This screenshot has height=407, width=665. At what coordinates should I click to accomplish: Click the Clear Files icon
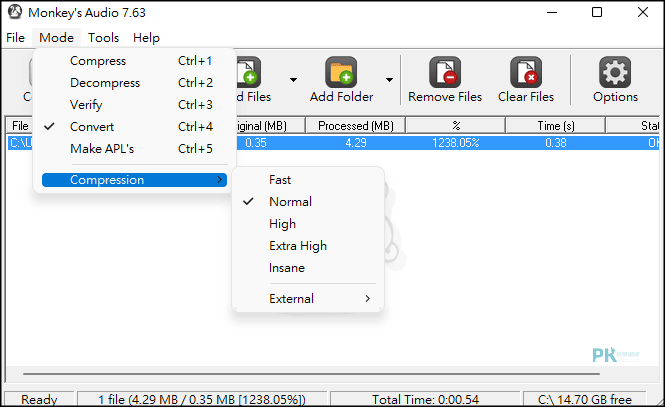coord(526,72)
